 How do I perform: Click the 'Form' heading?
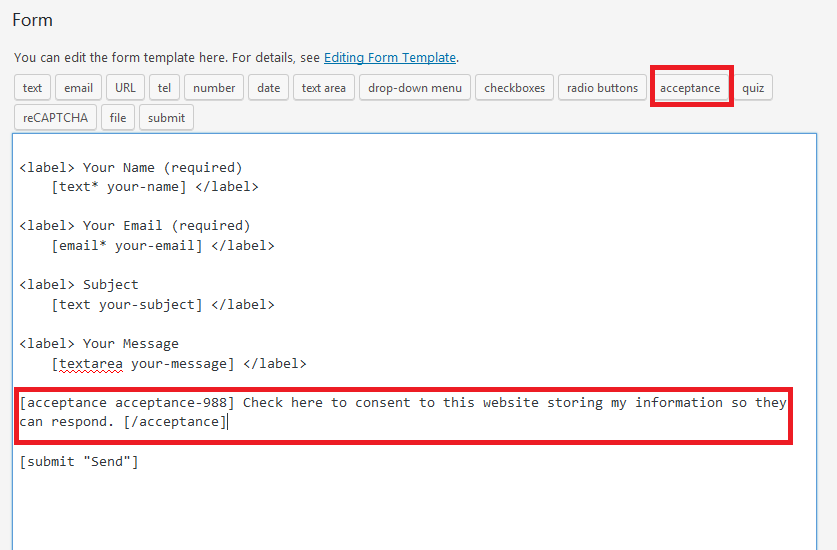[33, 20]
